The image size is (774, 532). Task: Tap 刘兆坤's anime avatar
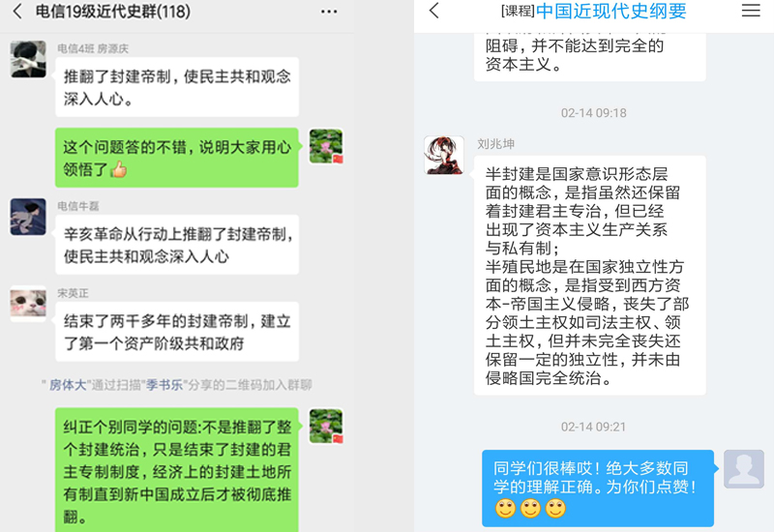pos(444,155)
